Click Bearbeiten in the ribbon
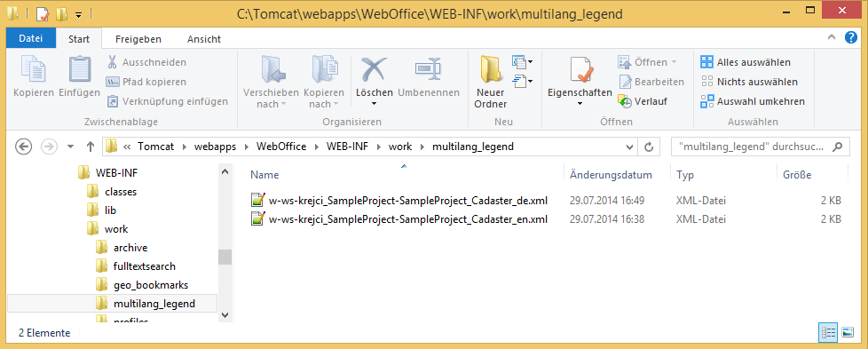Screen dimensions: 868x349 (x=651, y=82)
